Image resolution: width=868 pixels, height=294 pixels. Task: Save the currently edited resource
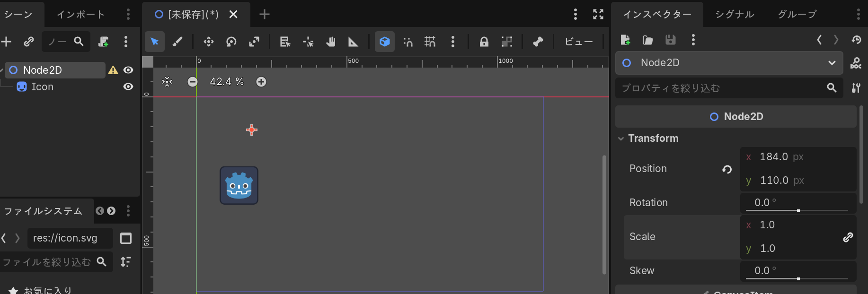pos(671,40)
